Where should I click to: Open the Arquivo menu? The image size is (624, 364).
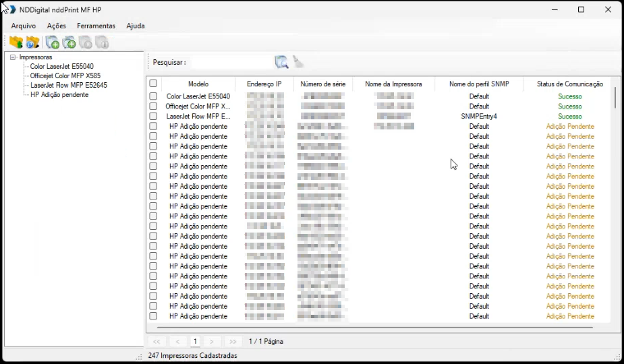point(24,26)
